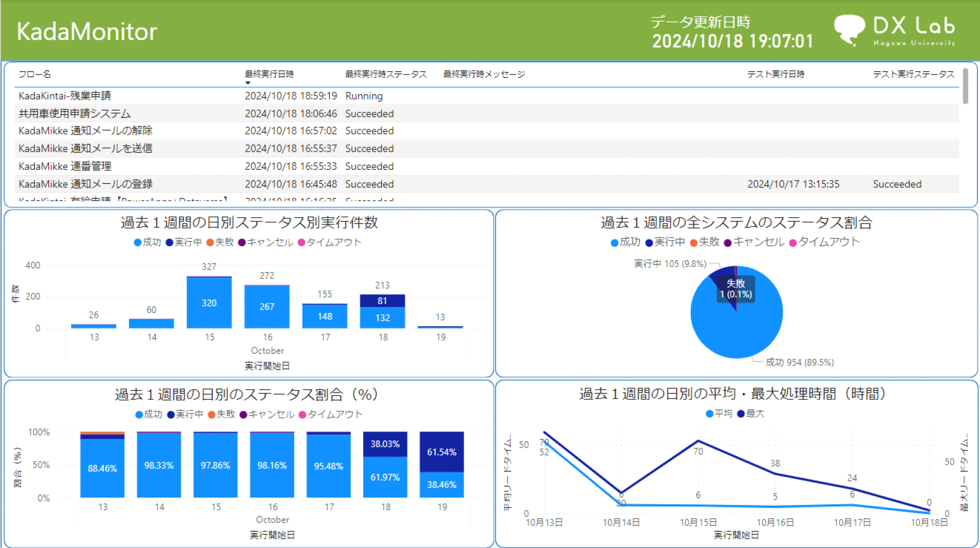Select the 267 success bar for October 16
This screenshot has width=980, height=548.
(267, 307)
